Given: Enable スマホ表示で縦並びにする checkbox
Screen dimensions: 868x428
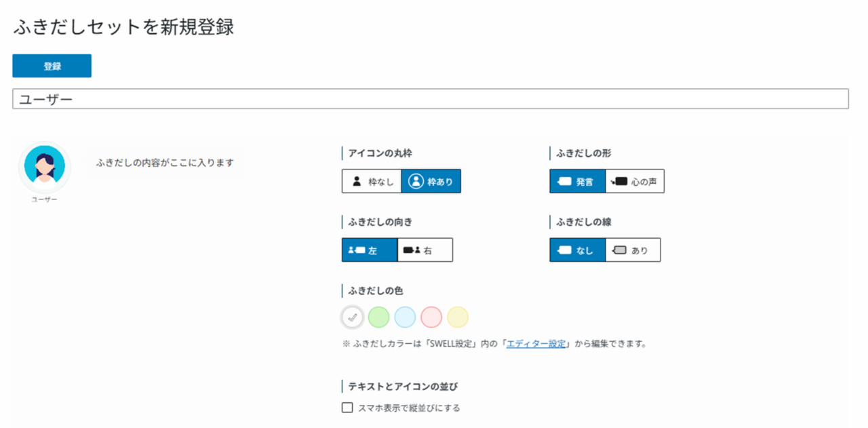Looking at the screenshot, I should coord(348,408).
